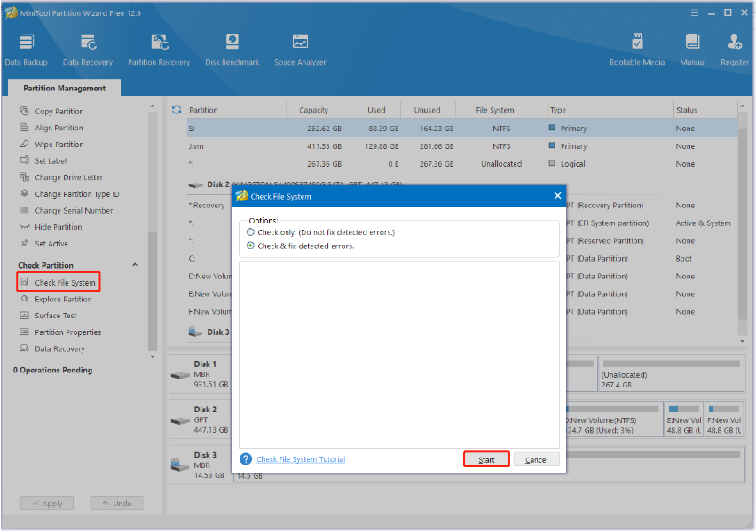756x532 pixels.
Task: Click the Disk 2 header row in list
Action: (x=295, y=184)
